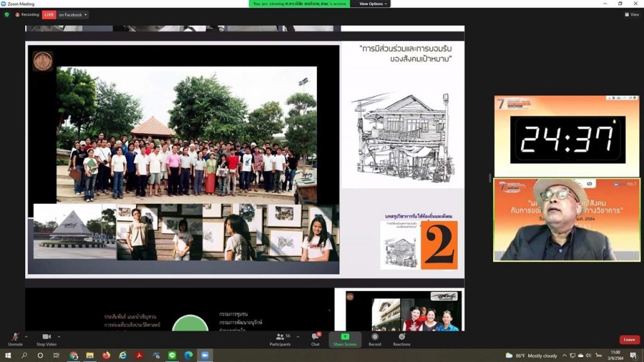Show hidden system tray icons
This screenshot has width=644, height=362.
click(x=565, y=356)
